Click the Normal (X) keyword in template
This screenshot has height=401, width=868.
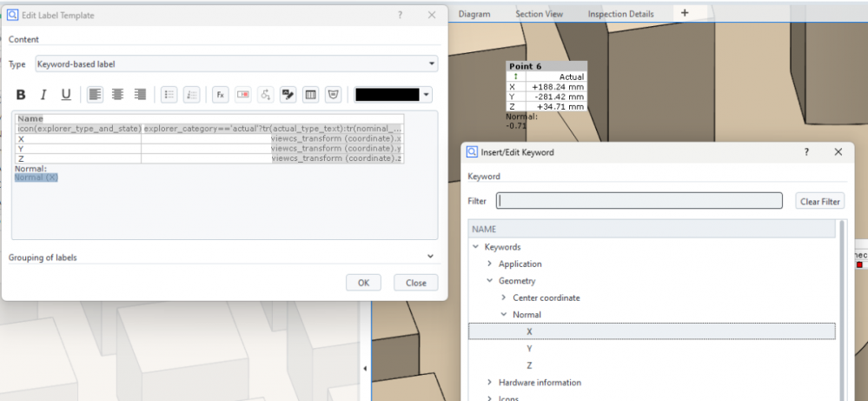[x=36, y=177]
